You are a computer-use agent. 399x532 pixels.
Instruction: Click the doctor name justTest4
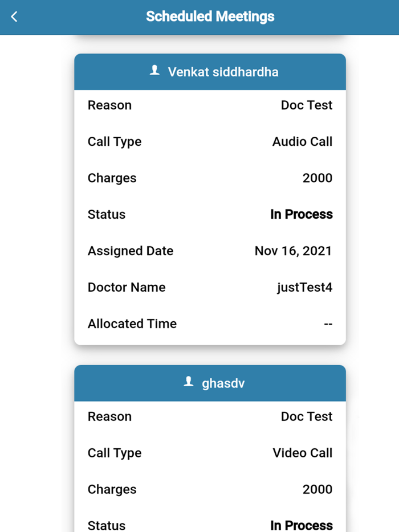[x=304, y=288]
